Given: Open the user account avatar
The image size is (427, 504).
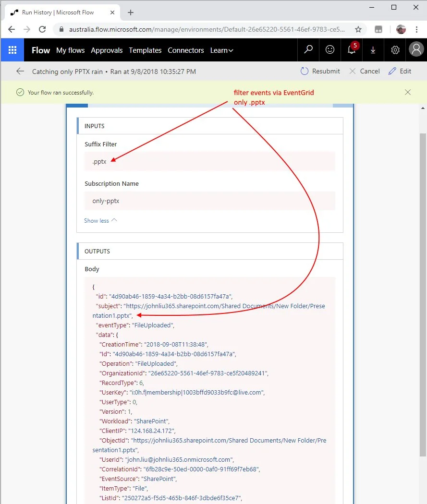Looking at the screenshot, I should click(416, 50).
